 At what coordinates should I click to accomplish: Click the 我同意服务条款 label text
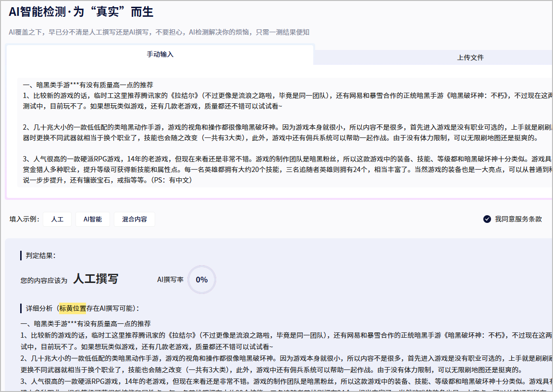[518, 220]
